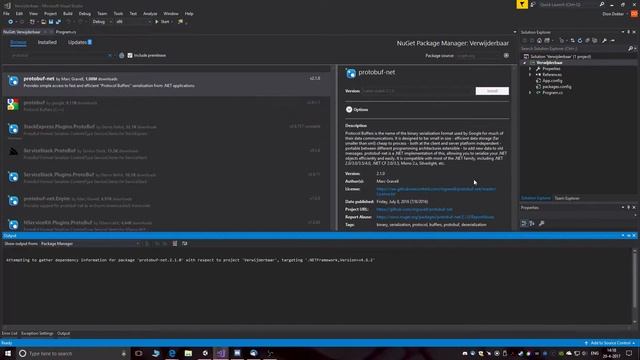The image size is (640, 360).
Task: Open File Explorer from taskbar
Action: (x=188, y=353)
